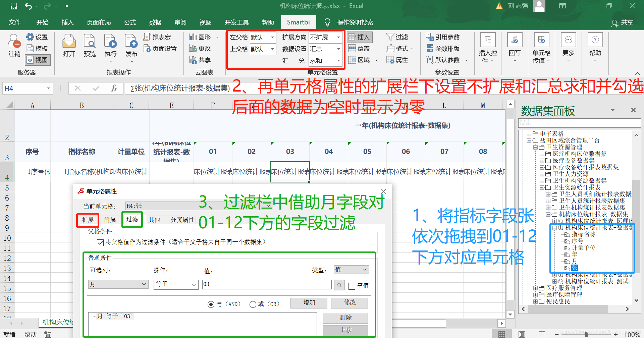Image resolution: width=644 pixels, height=338 pixels.
Task: Click the 值 input field containing 03
Action: (267, 284)
